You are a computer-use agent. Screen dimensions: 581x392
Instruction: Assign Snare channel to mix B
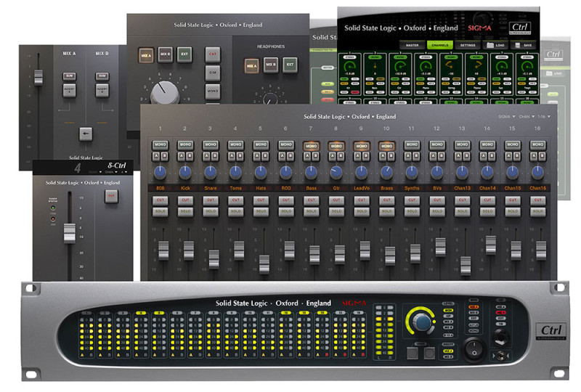[x=214, y=156]
